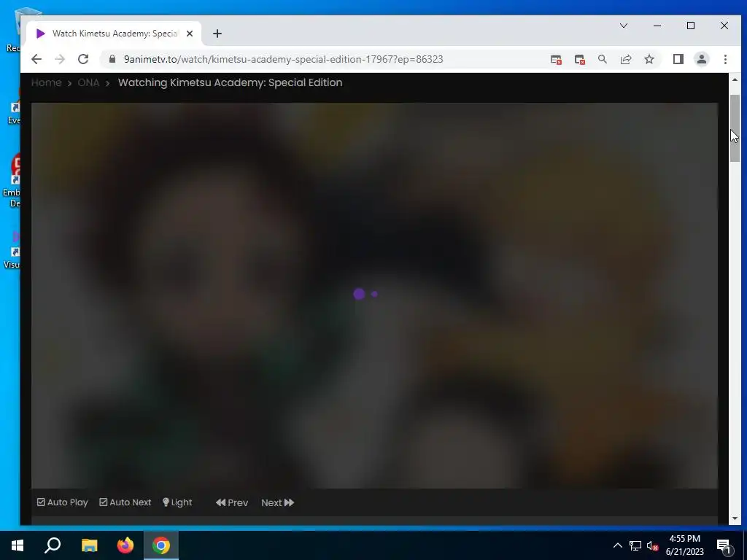Open Windows taskbar search
This screenshot has width=747, height=560.
point(53,545)
